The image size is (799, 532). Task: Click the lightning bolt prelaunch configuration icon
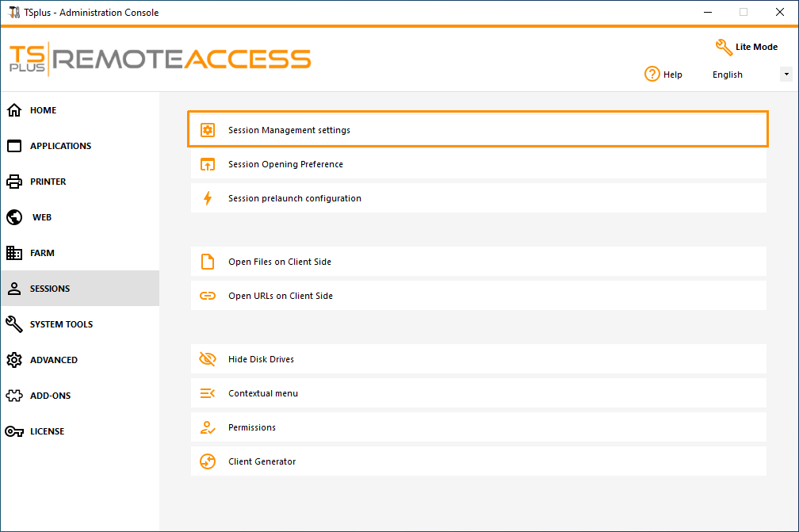click(x=207, y=197)
